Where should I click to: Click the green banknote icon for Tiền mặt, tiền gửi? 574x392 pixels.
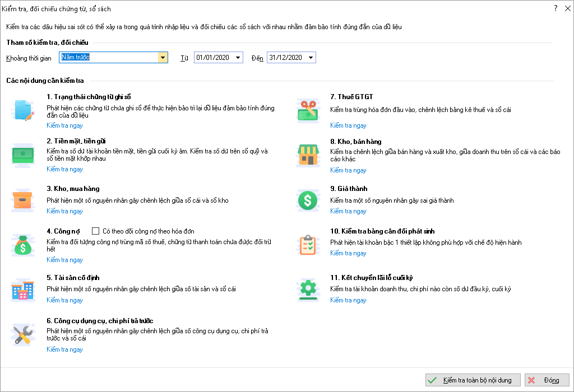click(22, 156)
